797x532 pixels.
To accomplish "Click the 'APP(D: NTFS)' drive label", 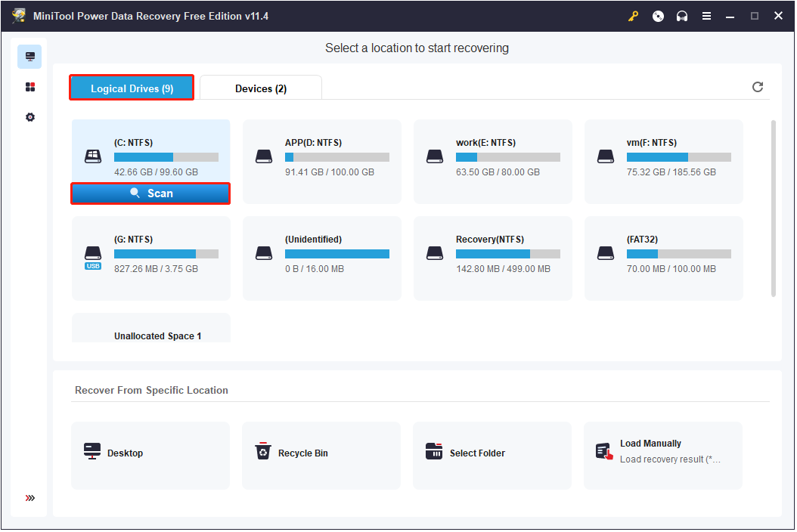I will pyautogui.click(x=313, y=143).
